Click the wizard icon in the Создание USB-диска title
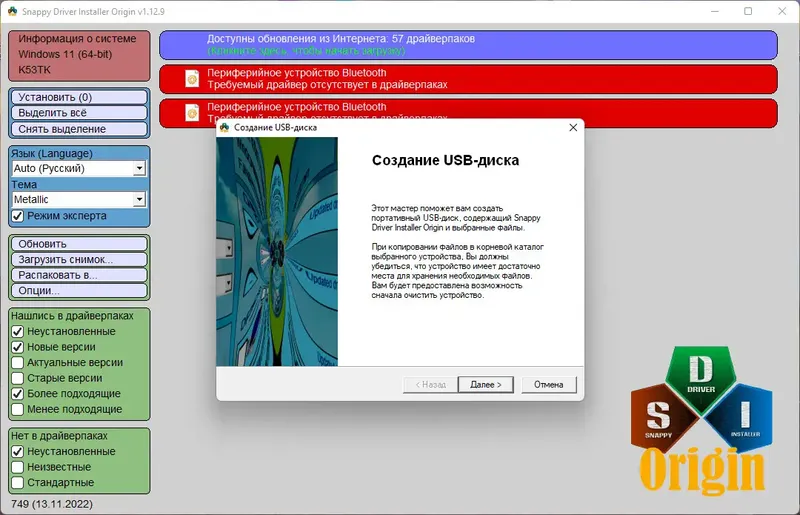This screenshot has width=800, height=515. tap(224, 127)
